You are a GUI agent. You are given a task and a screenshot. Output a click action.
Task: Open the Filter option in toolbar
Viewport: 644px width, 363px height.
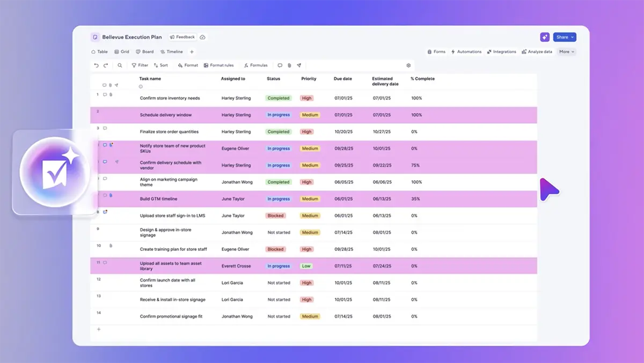coord(140,65)
